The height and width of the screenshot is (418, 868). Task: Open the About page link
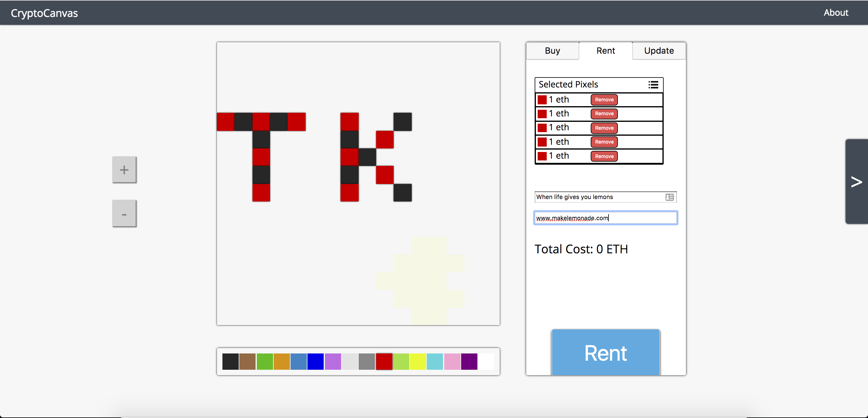836,13
